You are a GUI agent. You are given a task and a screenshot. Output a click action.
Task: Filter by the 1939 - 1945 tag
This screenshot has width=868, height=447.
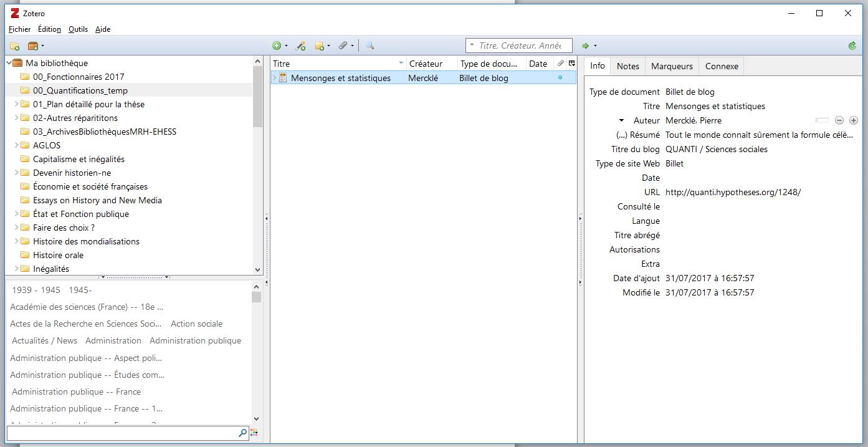[36, 290]
